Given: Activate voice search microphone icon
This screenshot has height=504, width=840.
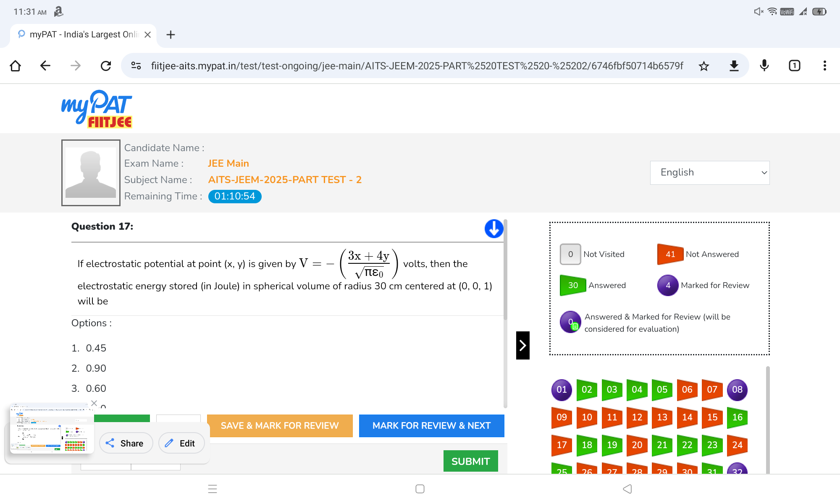Looking at the screenshot, I should [764, 66].
